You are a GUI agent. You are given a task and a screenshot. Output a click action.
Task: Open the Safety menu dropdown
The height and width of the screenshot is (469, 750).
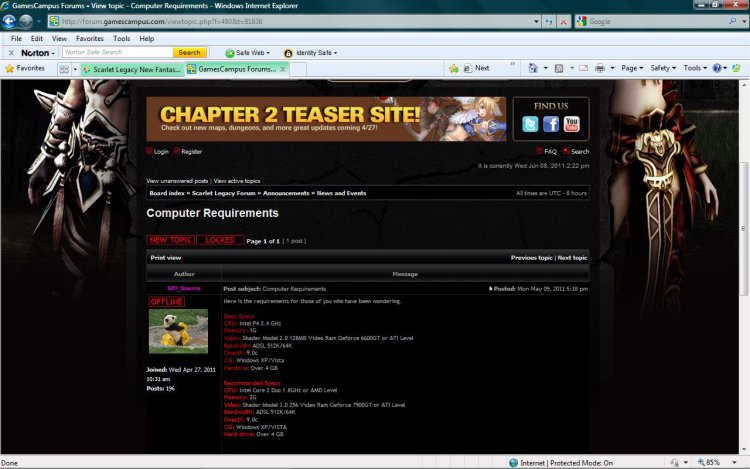tap(663, 68)
